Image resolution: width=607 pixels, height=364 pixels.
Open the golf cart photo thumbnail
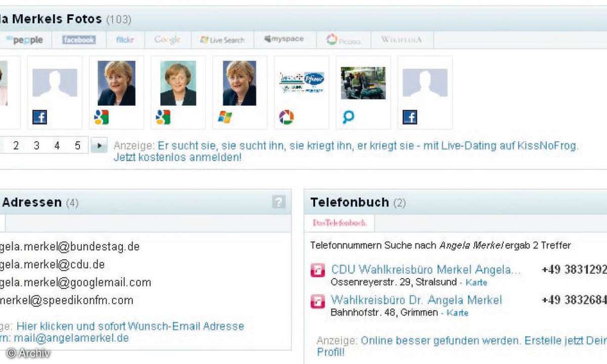(363, 83)
